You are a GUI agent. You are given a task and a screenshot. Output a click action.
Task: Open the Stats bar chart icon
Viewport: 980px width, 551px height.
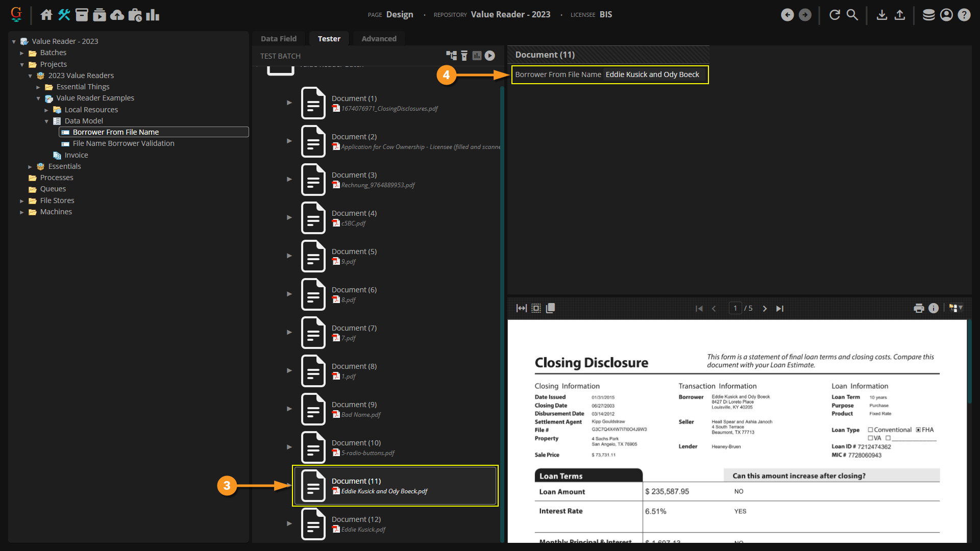(x=152, y=15)
